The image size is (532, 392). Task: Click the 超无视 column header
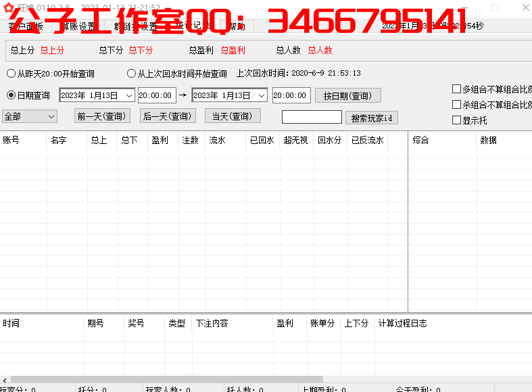click(295, 140)
